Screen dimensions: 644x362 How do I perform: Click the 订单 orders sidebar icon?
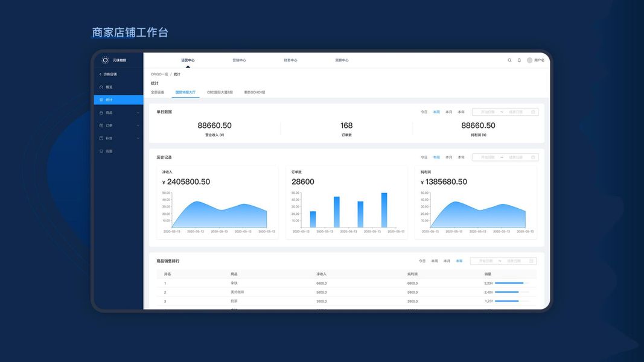tap(101, 125)
